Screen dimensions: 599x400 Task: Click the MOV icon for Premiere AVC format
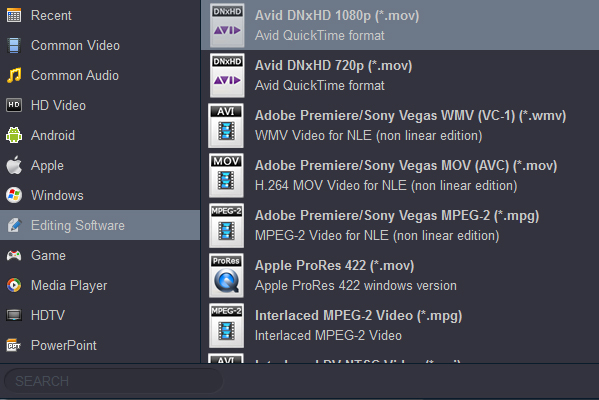pos(226,175)
